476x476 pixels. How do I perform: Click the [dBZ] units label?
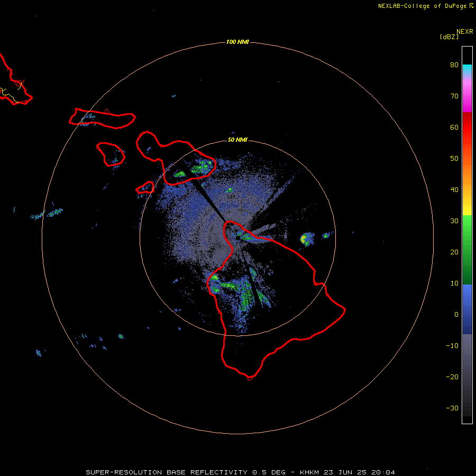click(449, 37)
